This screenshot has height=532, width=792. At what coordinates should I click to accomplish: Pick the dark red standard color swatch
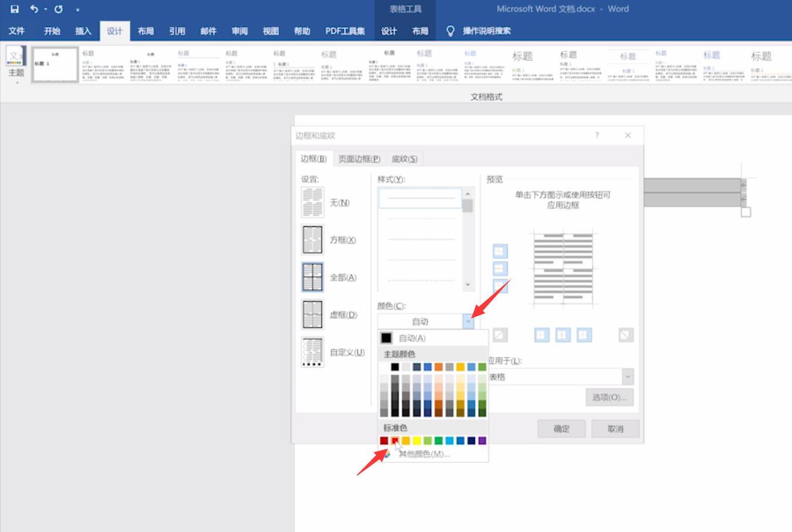pyautogui.click(x=384, y=440)
